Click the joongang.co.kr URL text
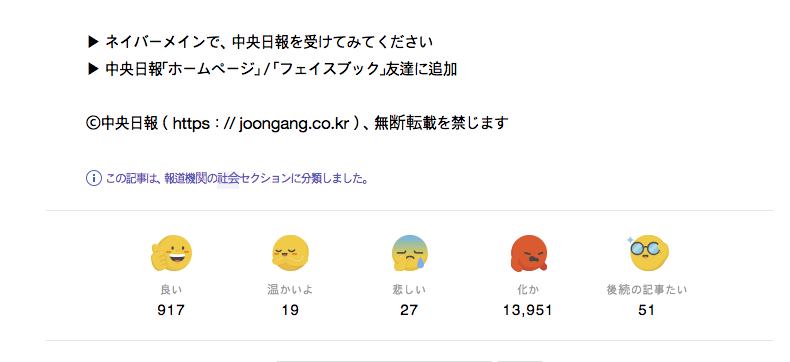 [x=294, y=124]
